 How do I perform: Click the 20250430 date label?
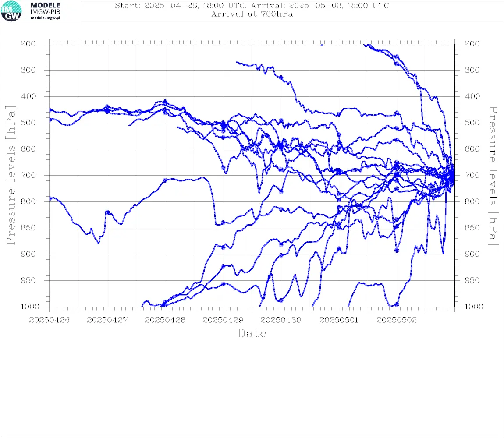coord(281,320)
